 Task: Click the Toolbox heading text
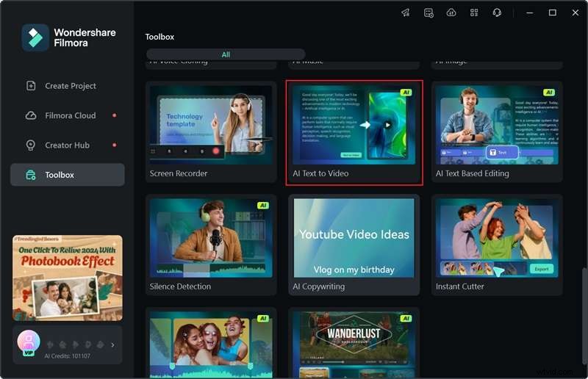159,37
